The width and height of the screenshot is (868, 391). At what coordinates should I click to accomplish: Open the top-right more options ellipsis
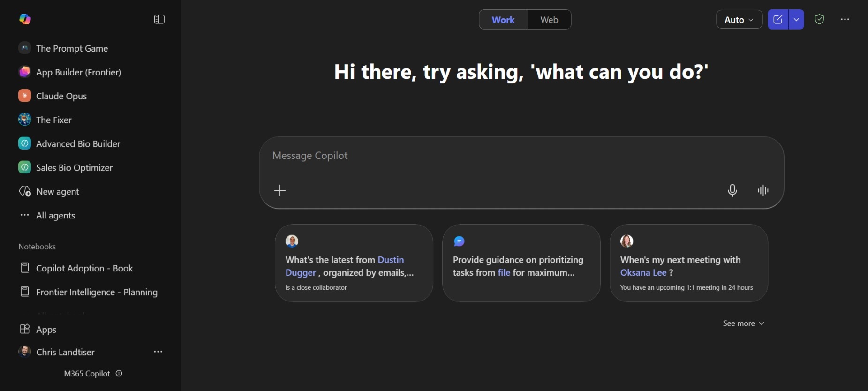[845, 19]
